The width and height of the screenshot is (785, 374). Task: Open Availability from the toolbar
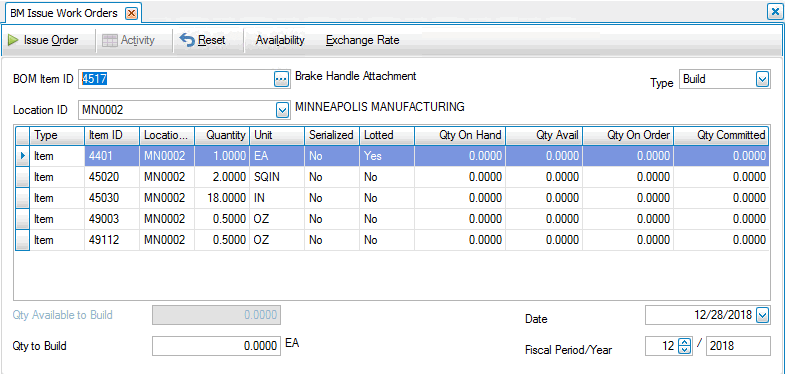coord(280,40)
